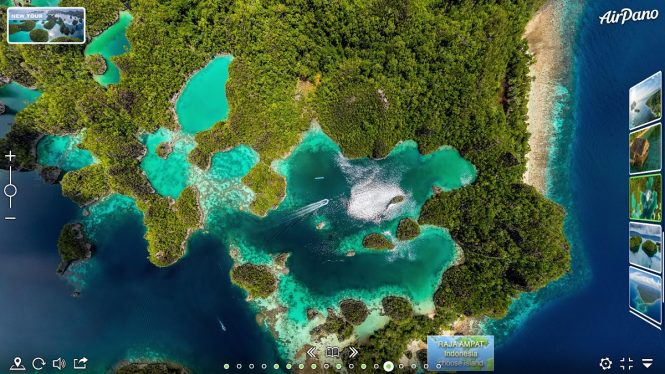Go to the next panorama with the double-right chevron

[353, 352]
